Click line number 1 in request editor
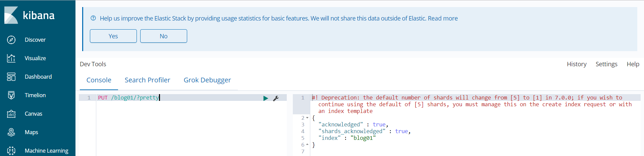Viewport: 644px width, 156px height. (x=89, y=97)
